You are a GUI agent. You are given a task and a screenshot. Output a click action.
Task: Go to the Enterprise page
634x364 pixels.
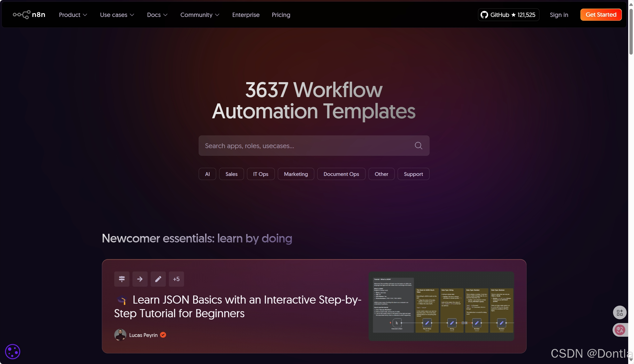pos(246,15)
